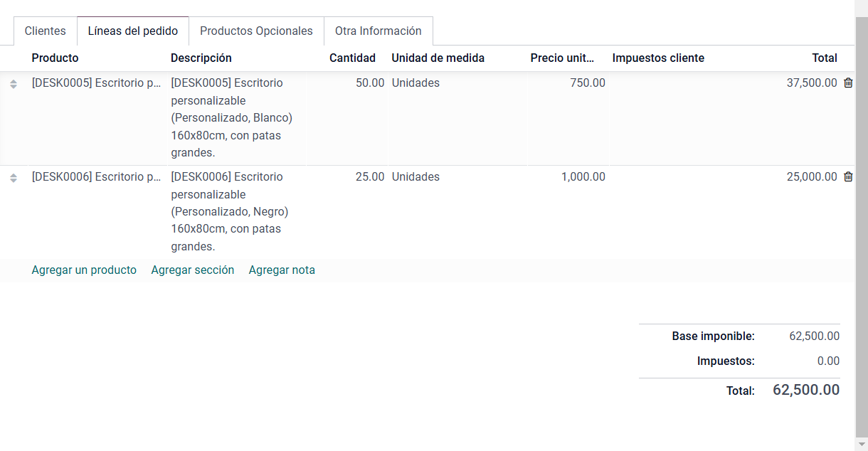Click Agregar nota link
868x451 pixels.
[282, 270]
